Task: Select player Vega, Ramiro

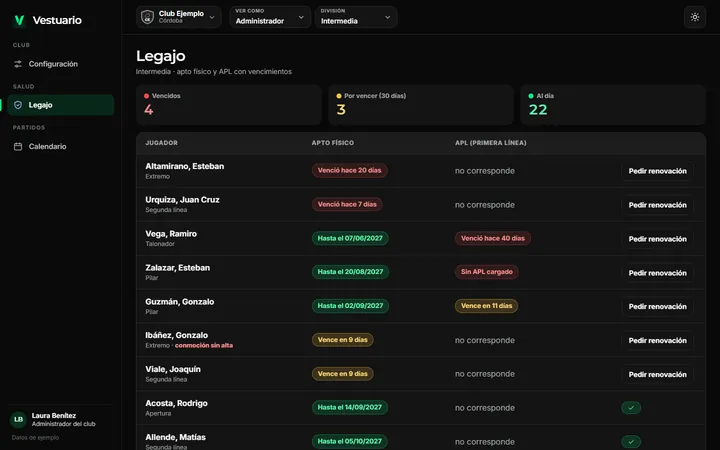Action: coord(171,234)
